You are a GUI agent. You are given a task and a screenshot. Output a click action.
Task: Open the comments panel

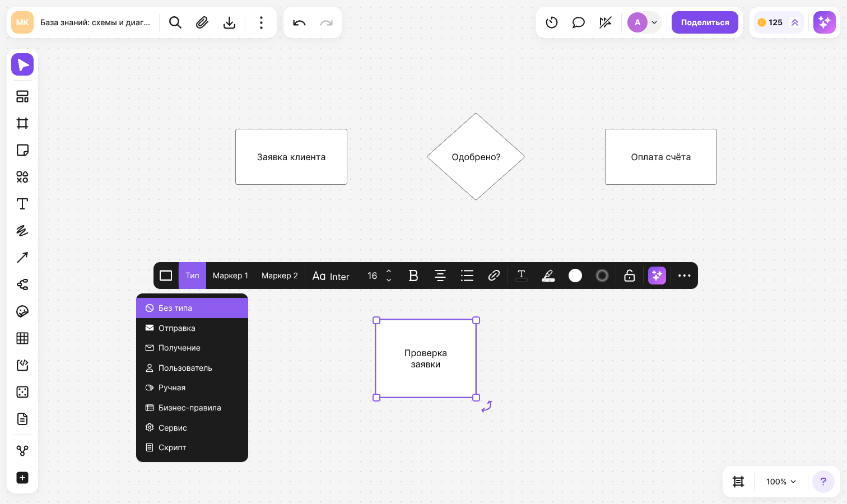579,22
